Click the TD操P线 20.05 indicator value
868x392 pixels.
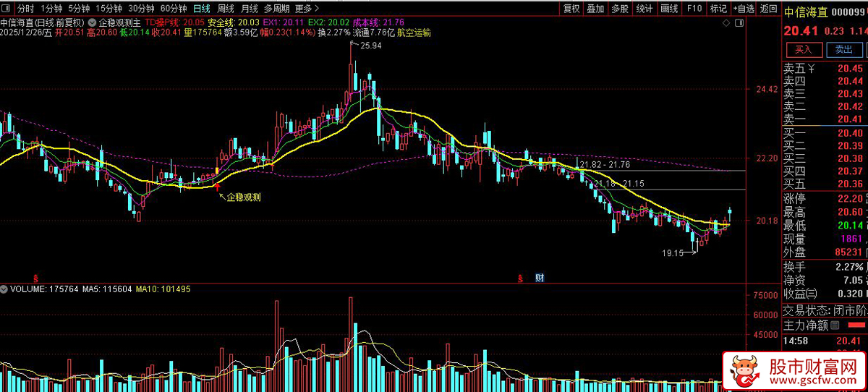click(x=174, y=23)
